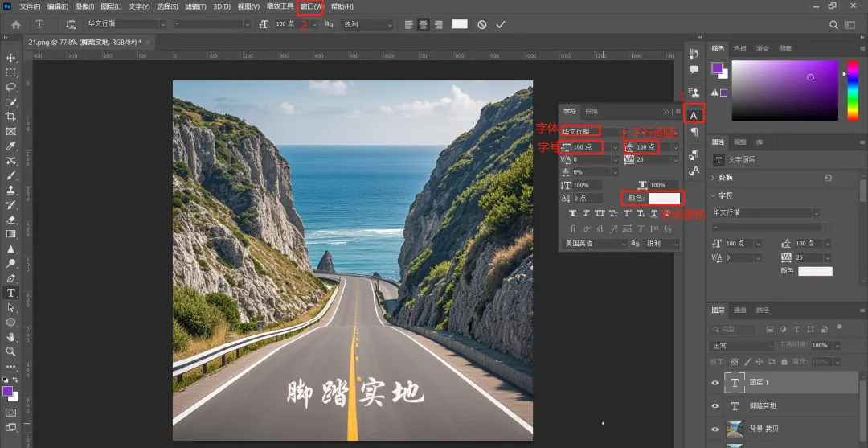Viewport: 868px width, 448px height.
Task: Hide the 背景 拷贝 layer
Action: pyautogui.click(x=715, y=429)
